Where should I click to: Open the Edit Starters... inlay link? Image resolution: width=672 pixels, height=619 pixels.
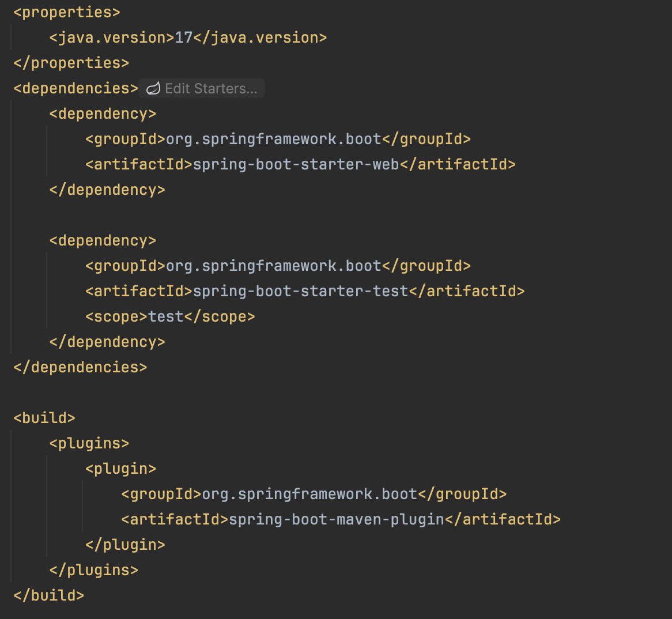click(x=211, y=89)
